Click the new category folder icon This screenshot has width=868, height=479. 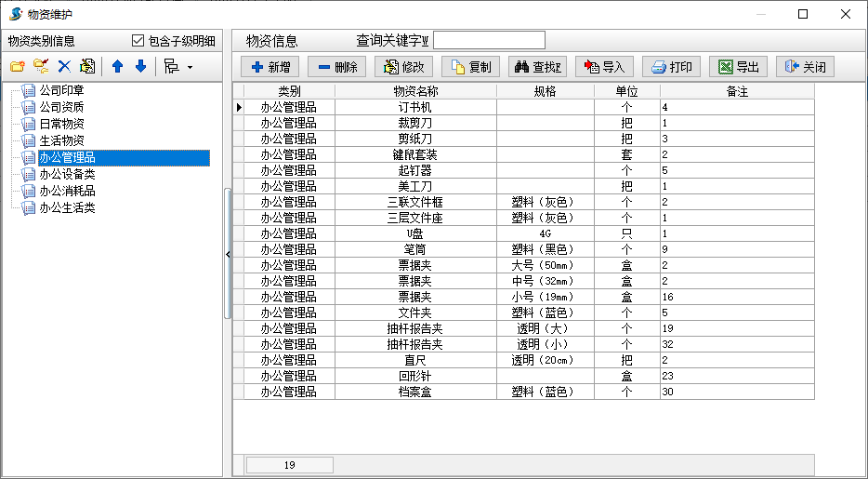[17, 66]
